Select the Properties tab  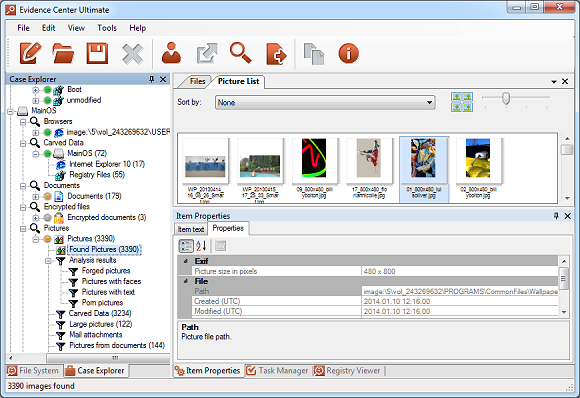tap(228, 228)
